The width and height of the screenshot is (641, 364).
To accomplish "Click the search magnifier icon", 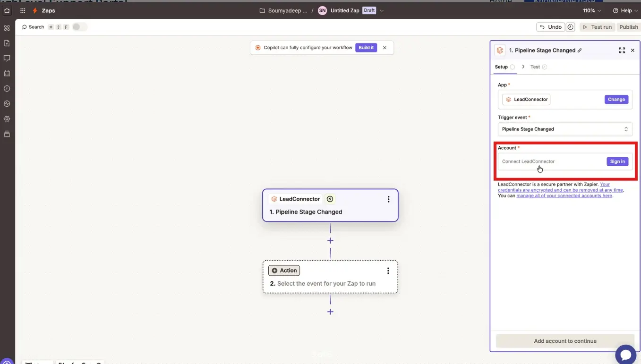I will 24,27.
